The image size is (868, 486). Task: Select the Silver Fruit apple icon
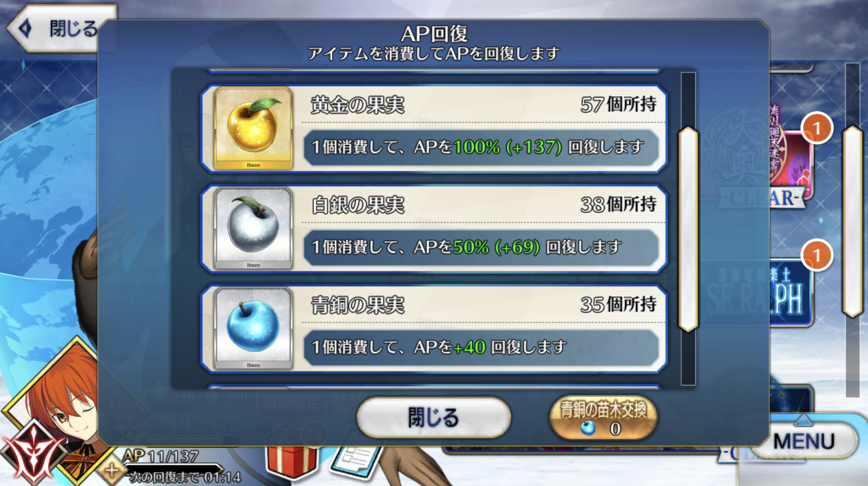[x=253, y=229]
